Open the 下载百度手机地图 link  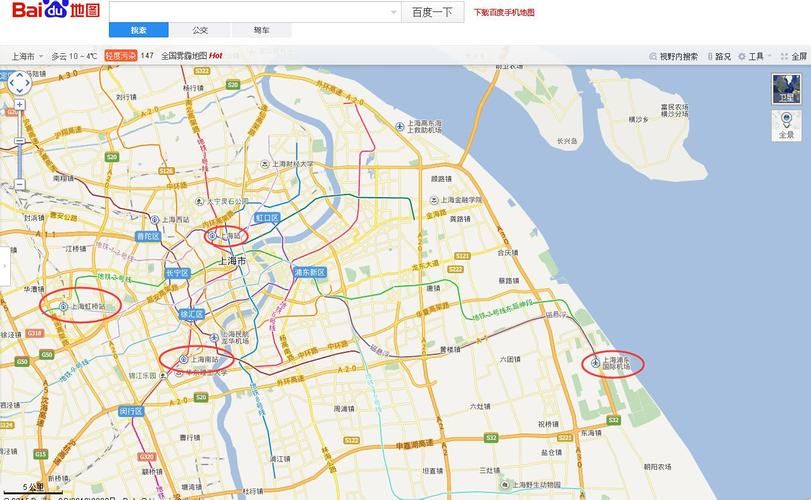(504, 12)
